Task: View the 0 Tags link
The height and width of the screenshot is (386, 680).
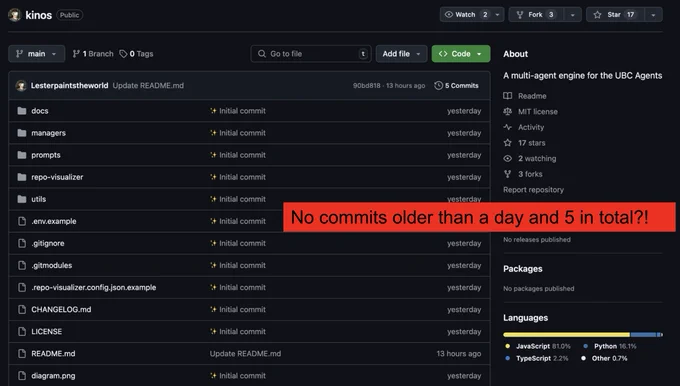Action: (137, 54)
